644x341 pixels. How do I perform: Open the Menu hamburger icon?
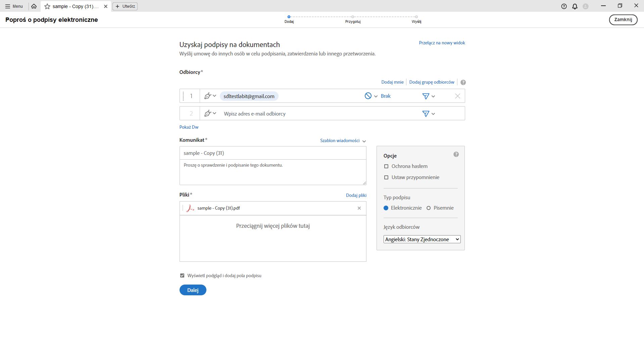coord(8,6)
